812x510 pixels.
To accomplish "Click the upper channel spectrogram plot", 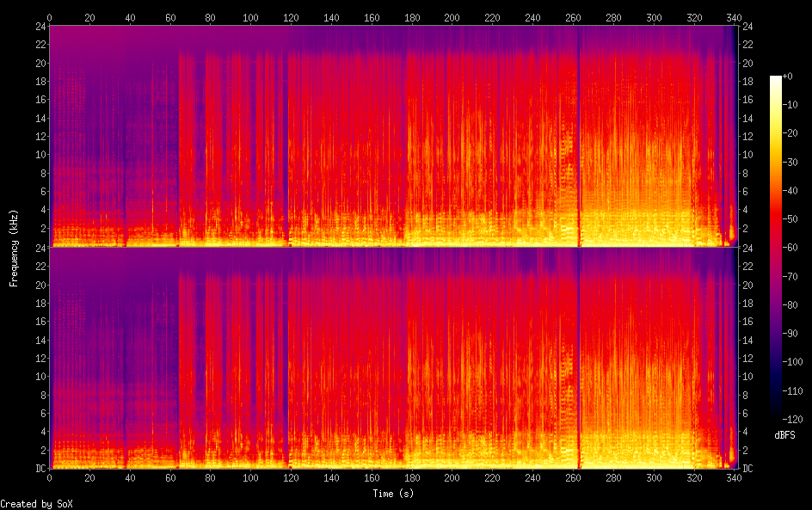I will click(x=394, y=136).
